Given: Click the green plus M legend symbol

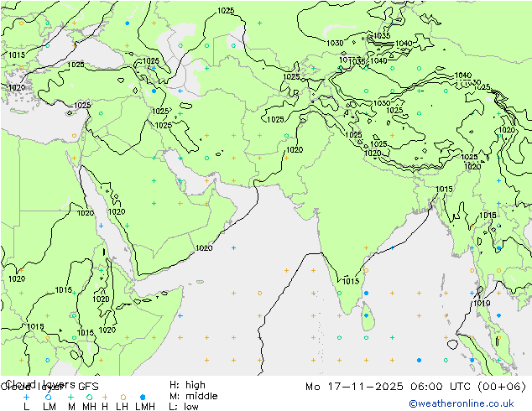Looking at the screenshot, I should point(70,397).
